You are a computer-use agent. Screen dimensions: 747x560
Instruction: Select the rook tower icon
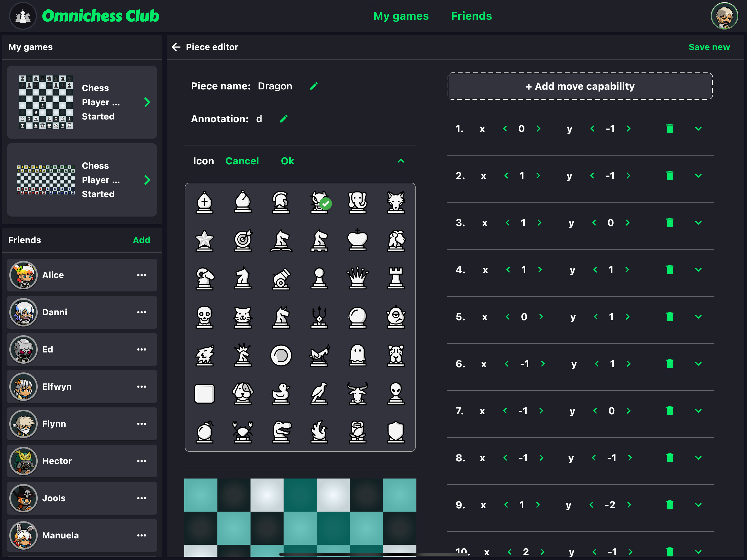[x=395, y=279]
